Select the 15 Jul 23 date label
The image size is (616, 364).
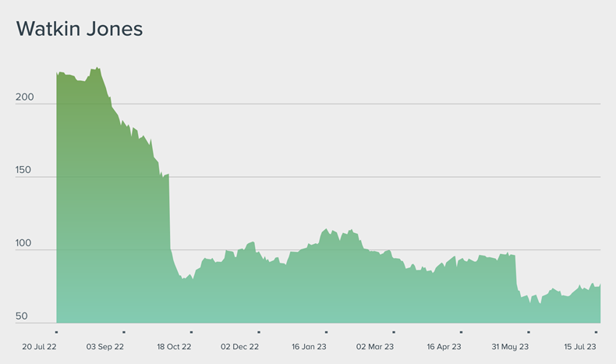pyautogui.click(x=580, y=346)
